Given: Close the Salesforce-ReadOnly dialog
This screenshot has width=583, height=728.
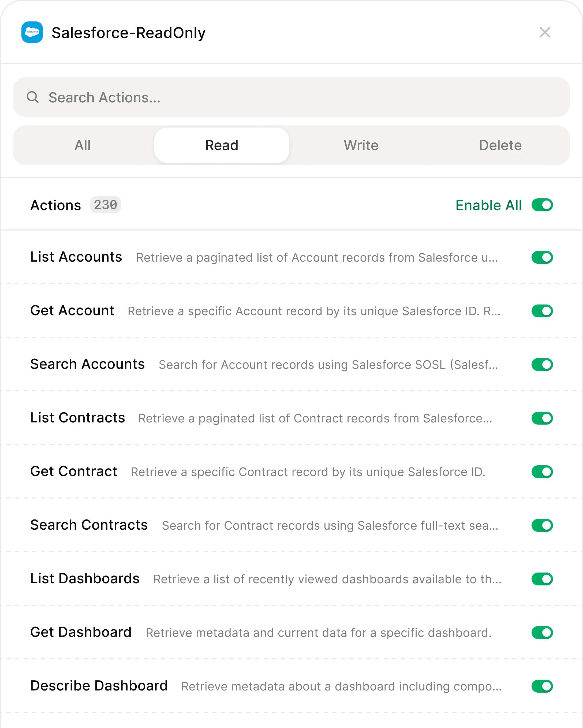Looking at the screenshot, I should [545, 32].
